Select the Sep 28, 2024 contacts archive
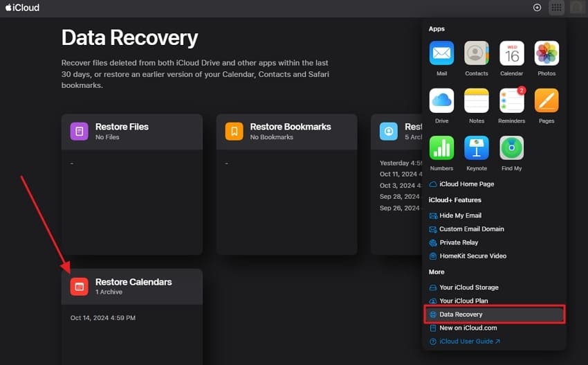This screenshot has height=365, width=588. (x=400, y=197)
